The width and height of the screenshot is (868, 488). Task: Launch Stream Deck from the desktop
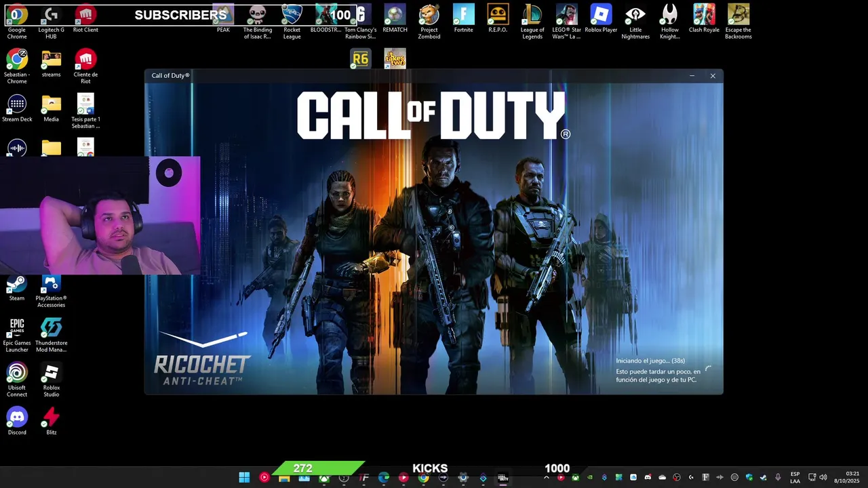[17, 108]
